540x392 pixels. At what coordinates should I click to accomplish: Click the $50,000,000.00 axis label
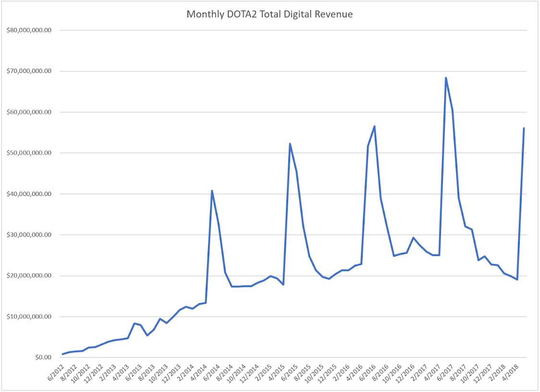coord(29,153)
